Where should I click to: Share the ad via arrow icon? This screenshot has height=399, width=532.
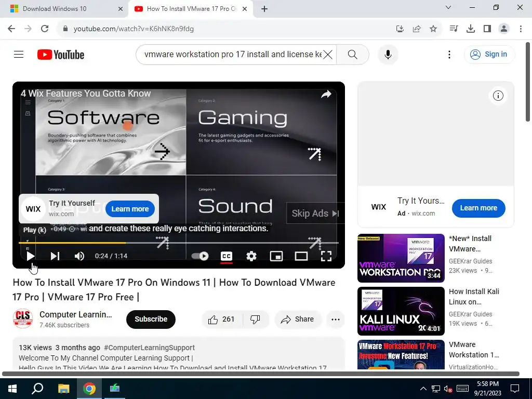point(326,95)
